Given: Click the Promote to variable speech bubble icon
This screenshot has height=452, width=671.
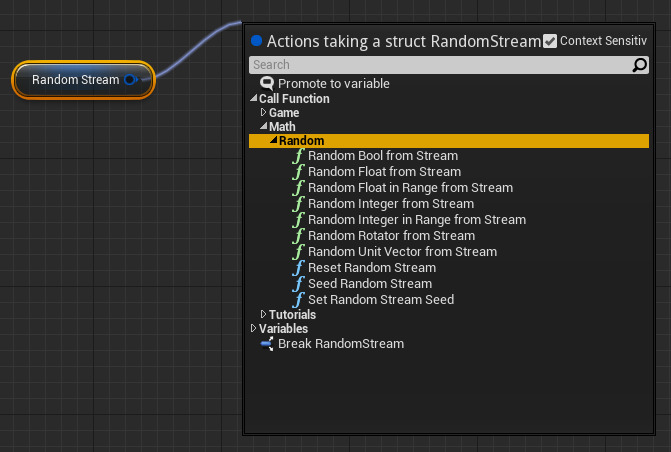Looking at the screenshot, I should [x=267, y=83].
